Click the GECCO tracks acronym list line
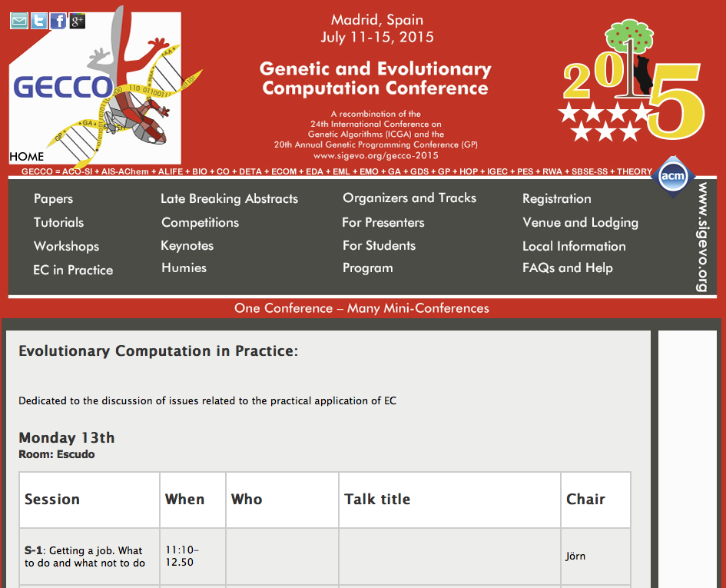 [336, 171]
